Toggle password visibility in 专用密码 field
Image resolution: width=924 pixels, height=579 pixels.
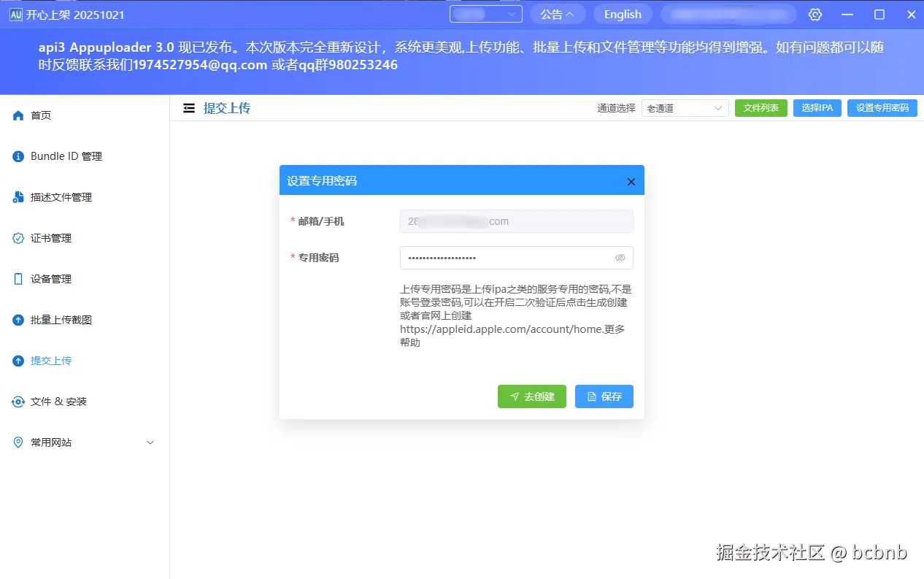point(620,258)
